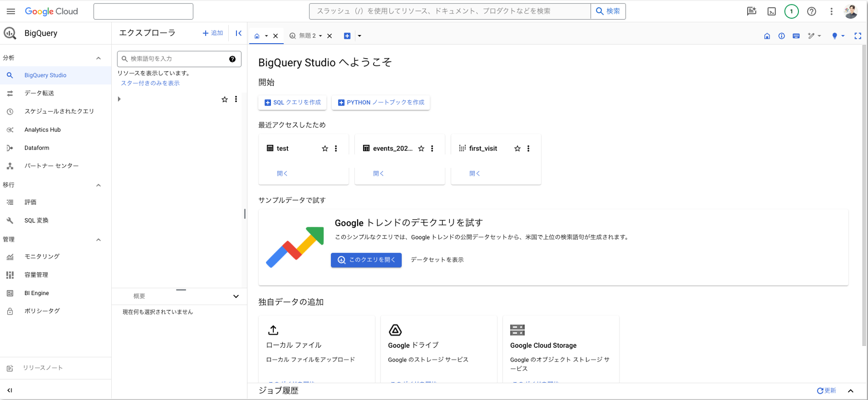Open データ転送 in the sidebar
The width and height of the screenshot is (868, 400).
(39, 93)
